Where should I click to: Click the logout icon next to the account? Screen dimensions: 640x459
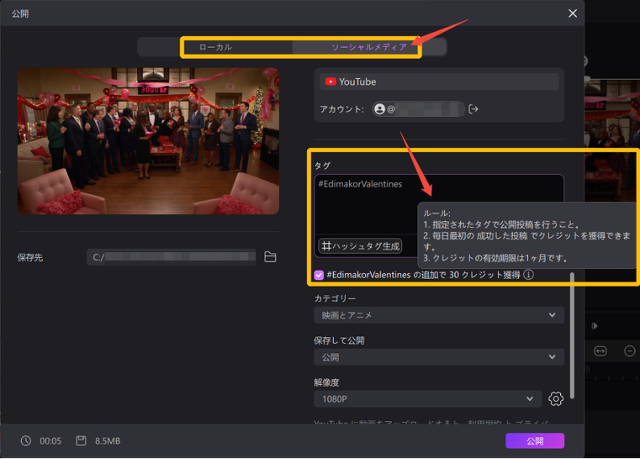click(x=474, y=109)
